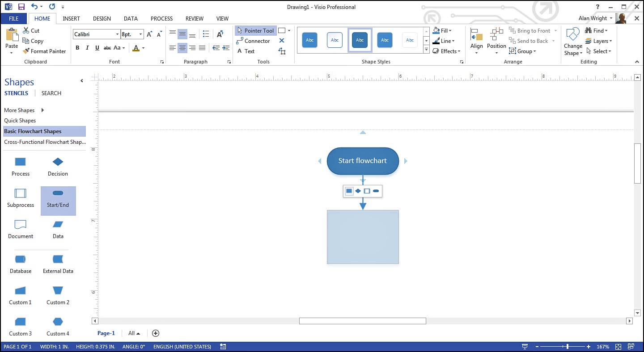Click the zoom slider handle

(x=568, y=347)
